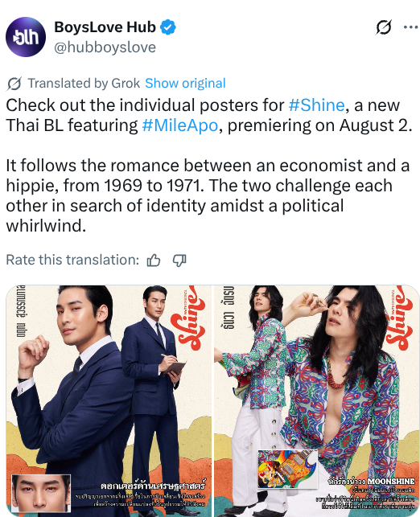Click the red Shine logo on left poster

191,319
